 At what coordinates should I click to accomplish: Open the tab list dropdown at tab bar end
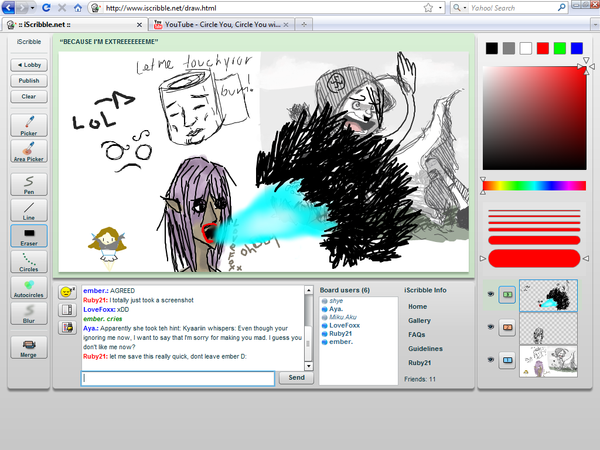point(595,24)
